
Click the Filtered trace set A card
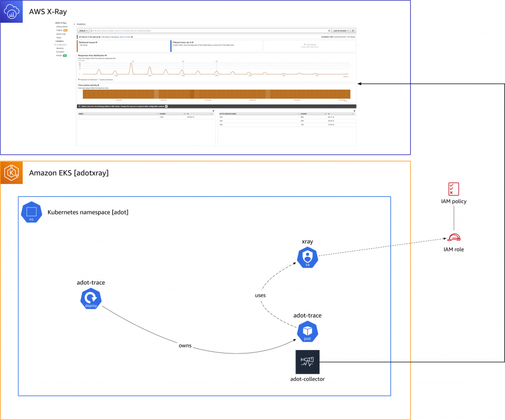(216, 46)
